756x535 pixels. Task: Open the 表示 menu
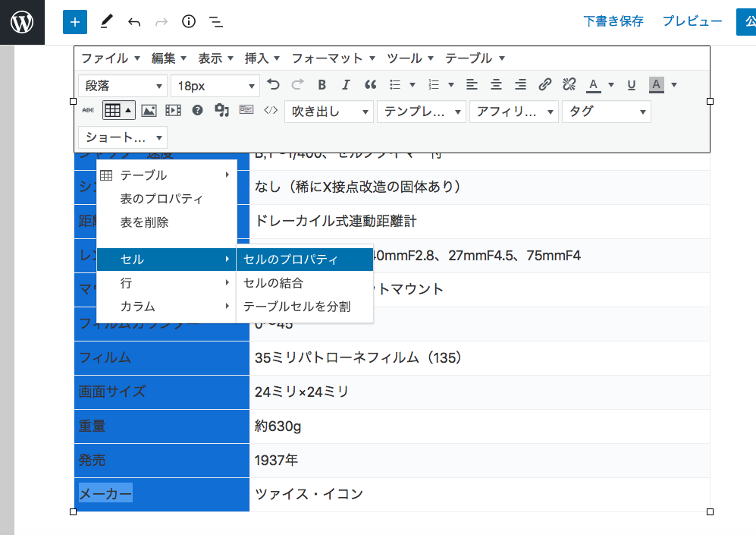(x=215, y=58)
